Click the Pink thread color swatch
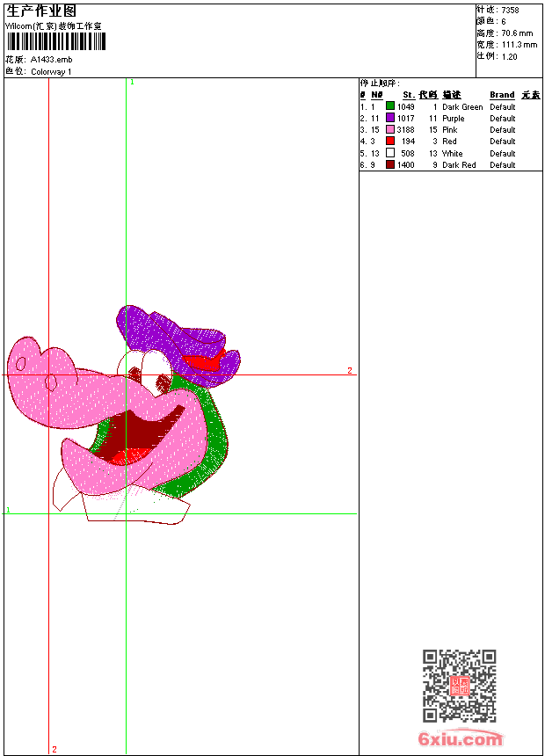 [x=390, y=129]
